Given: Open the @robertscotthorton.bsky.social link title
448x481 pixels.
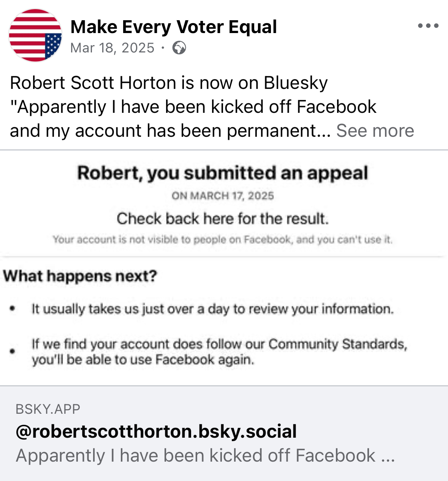Looking at the screenshot, I should (x=156, y=431).
